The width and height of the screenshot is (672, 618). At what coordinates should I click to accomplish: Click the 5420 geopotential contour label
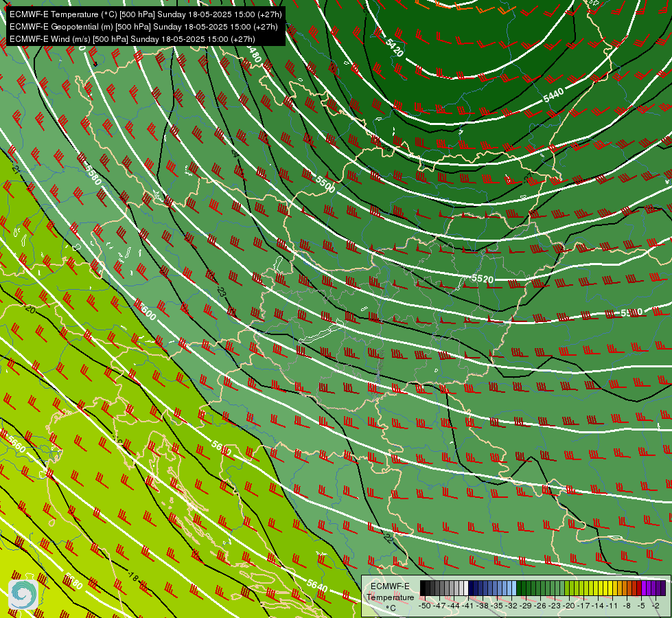394,47
